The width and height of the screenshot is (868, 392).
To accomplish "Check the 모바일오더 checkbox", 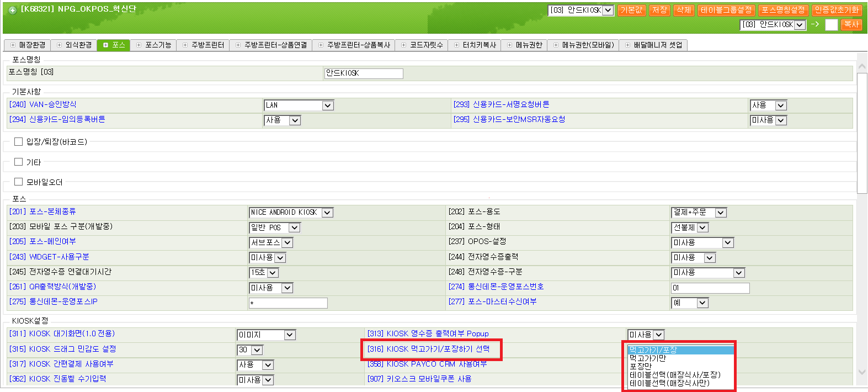I will [x=19, y=182].
